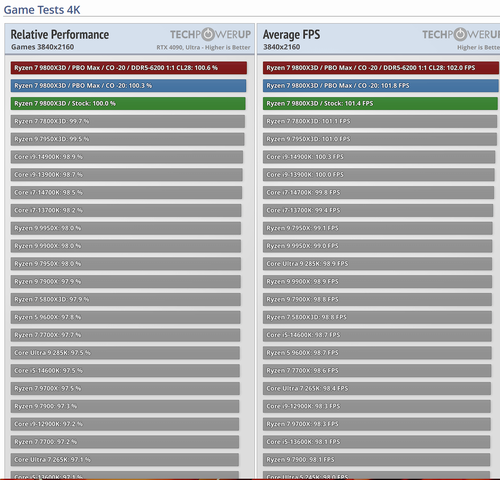Screen dimensions: 500x480
Task: Click the Core i9-14900K 98.9 % bar
Action: 127,157
